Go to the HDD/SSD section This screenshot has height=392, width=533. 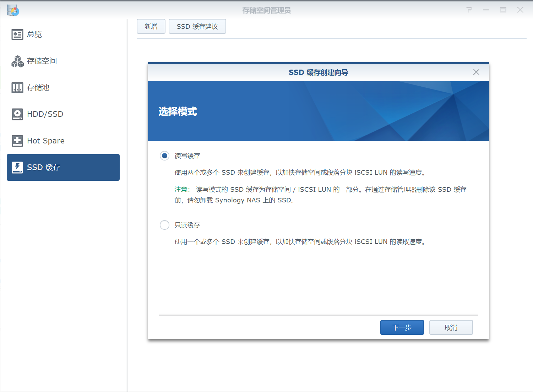(63, 114)
